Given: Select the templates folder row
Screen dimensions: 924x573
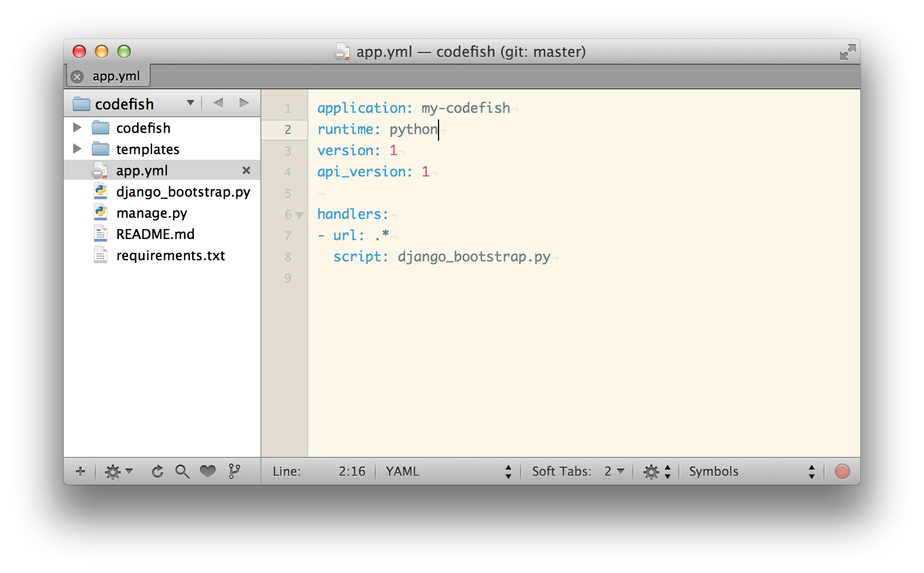Looking at the screenshot, I should tap(162, 149).
